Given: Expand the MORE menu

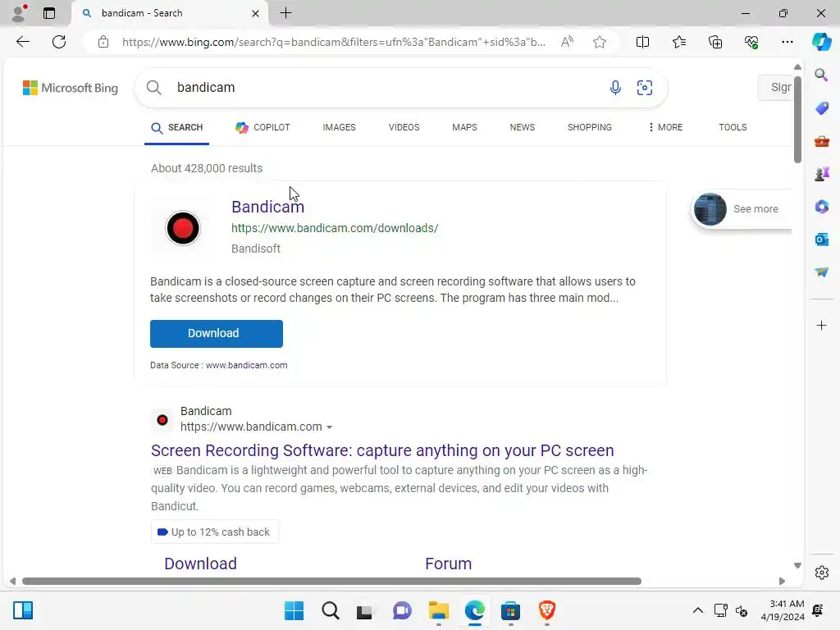Looking at the screenshot, I should [x=665, y=127].
